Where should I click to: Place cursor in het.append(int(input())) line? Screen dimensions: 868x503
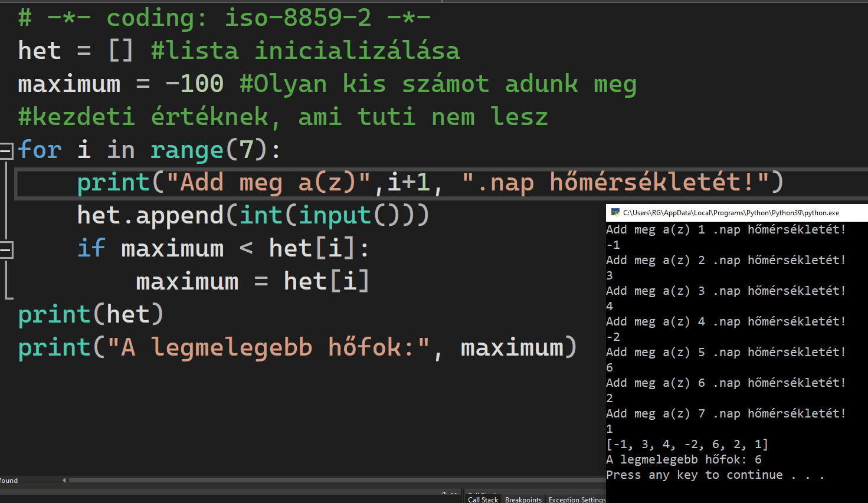coord(253,215)
